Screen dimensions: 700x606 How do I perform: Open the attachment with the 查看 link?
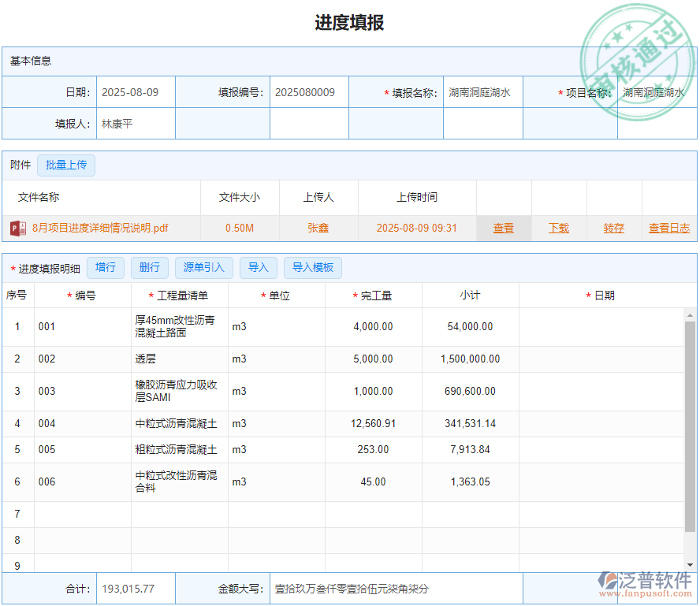click(x=503, y=227)
